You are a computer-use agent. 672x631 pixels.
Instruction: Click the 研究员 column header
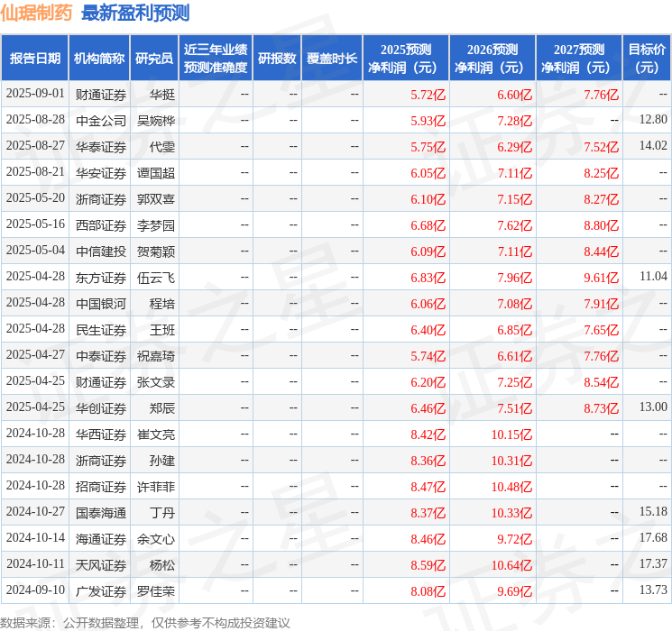coord(154,59)
